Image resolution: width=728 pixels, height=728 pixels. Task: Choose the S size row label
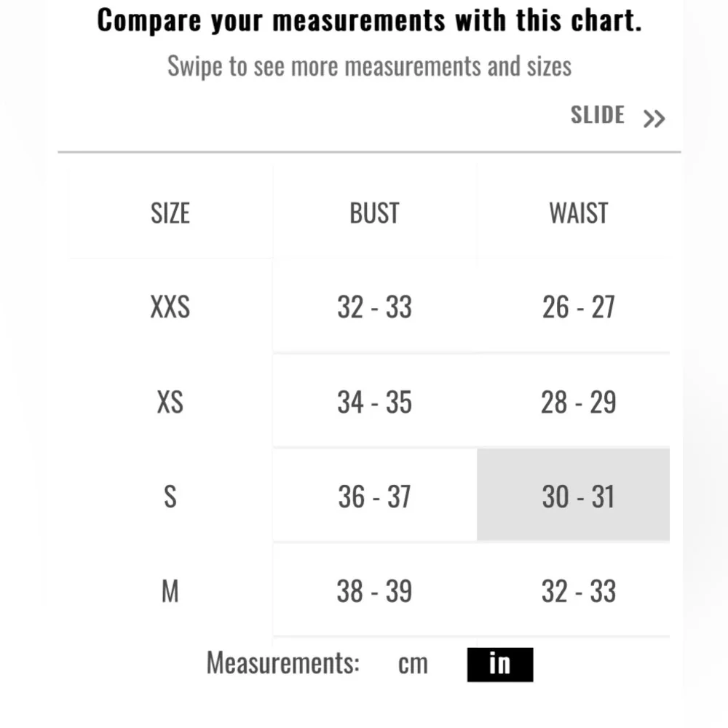point(170,496)
